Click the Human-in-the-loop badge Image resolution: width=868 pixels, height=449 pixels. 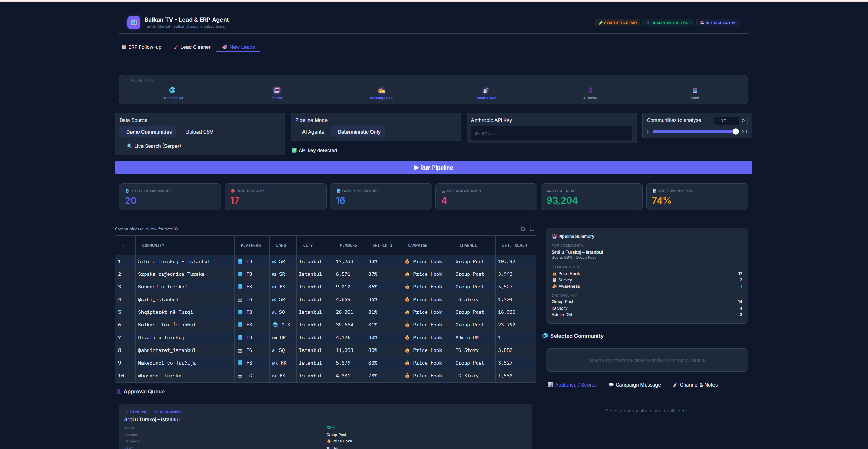click(668, 23)
